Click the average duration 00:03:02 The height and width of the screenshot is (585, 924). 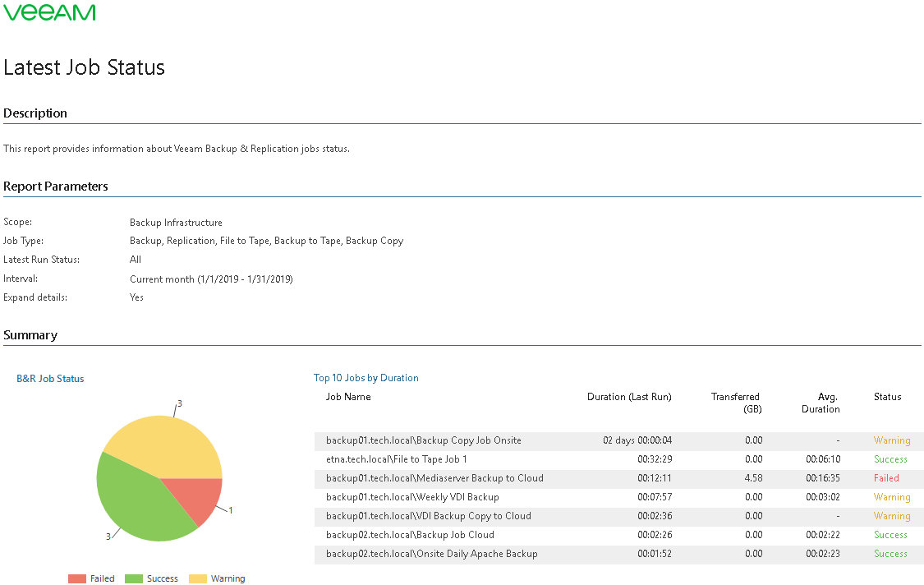pos(823,497)
